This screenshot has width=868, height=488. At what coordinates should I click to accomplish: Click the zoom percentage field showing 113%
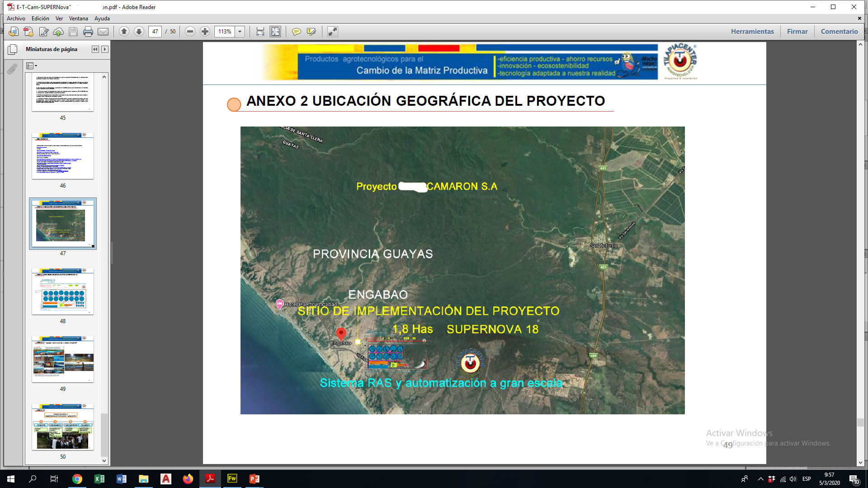[x=225, y=32]
